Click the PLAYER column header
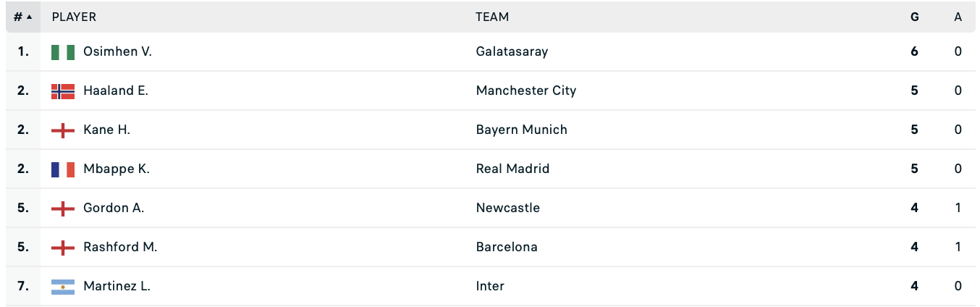Viewport: 980px width, 307px height. 74,17
